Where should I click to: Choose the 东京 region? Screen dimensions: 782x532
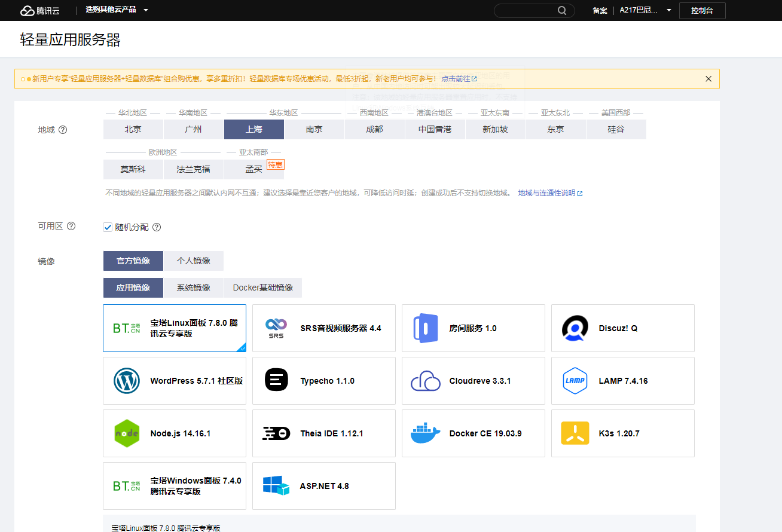[556, 129]
